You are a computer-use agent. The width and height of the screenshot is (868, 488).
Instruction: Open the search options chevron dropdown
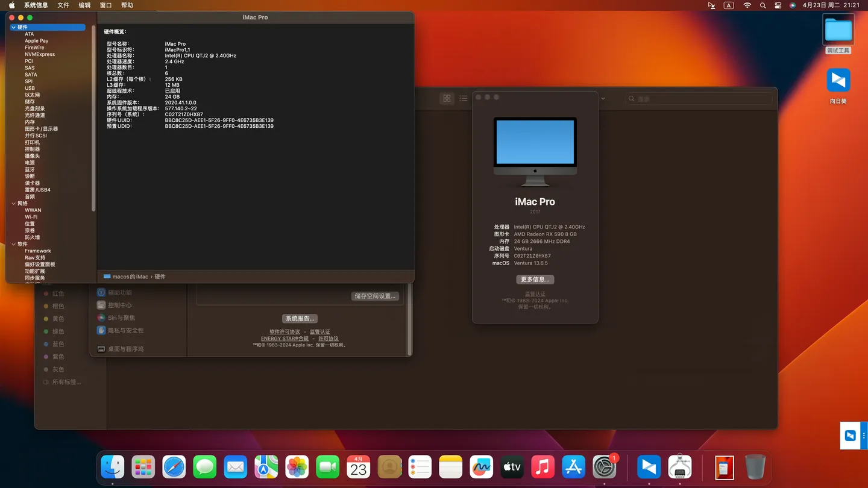pos(602,98)
